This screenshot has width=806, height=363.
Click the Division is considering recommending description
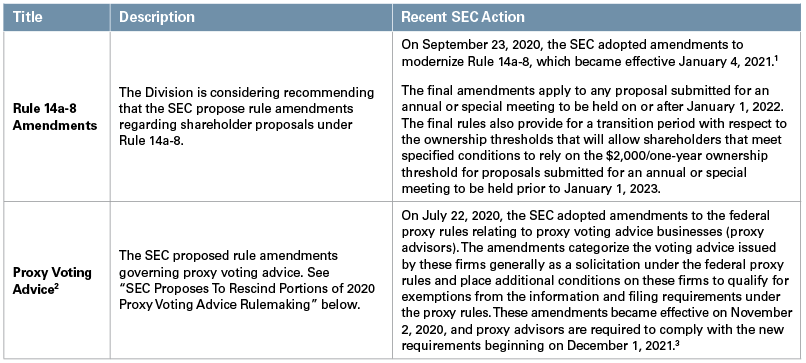(246, 117)
